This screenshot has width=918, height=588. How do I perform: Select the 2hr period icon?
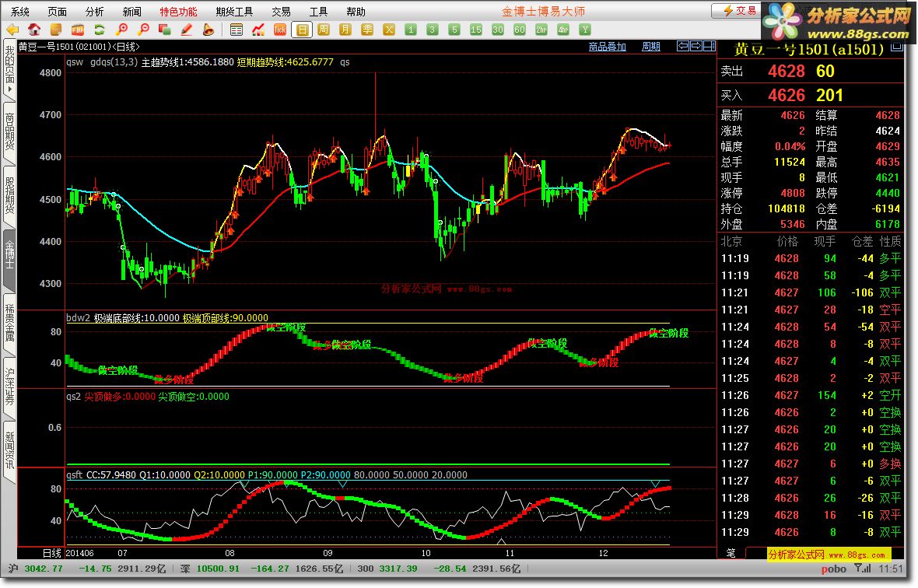point(541,30)
